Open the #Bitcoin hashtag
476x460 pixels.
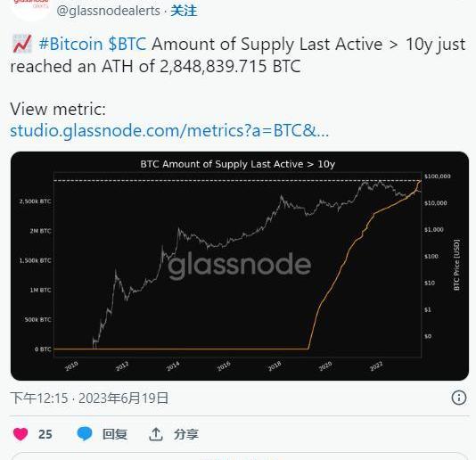coord(70,44)
